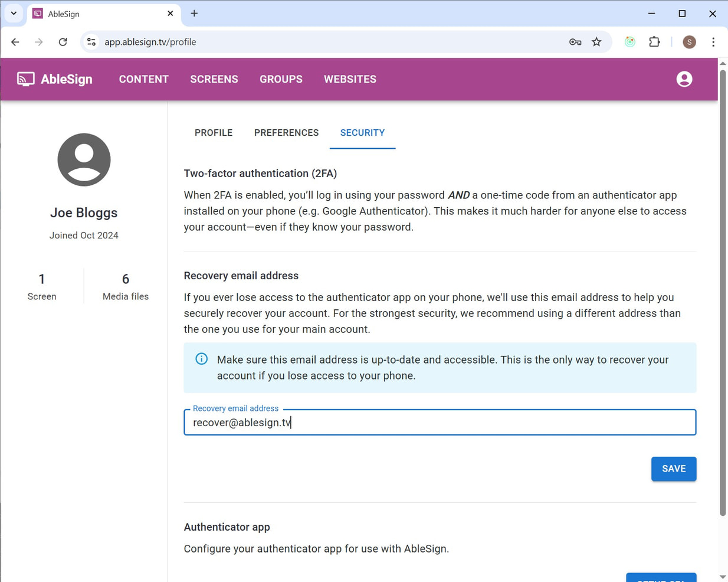Switch to the Profile tab
Image resolution: width=728 pixels, height=582 pixels.
(x=214, y=133)
